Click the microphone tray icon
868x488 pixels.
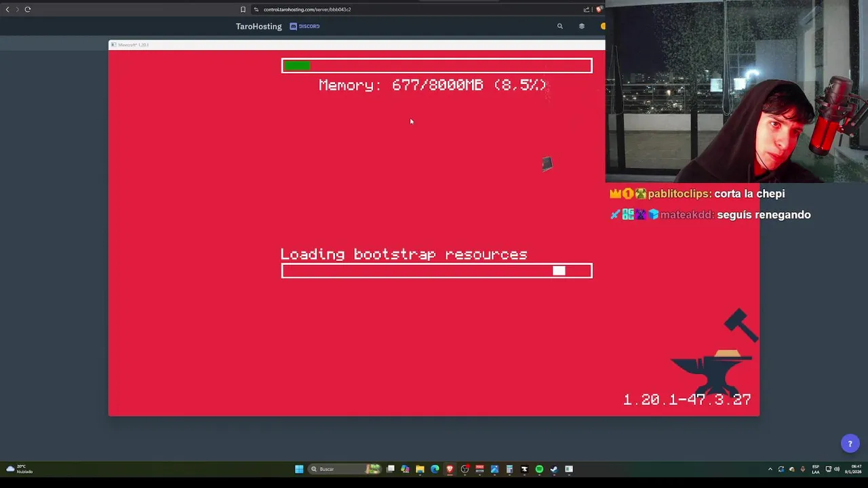click(x=803, y=469)
